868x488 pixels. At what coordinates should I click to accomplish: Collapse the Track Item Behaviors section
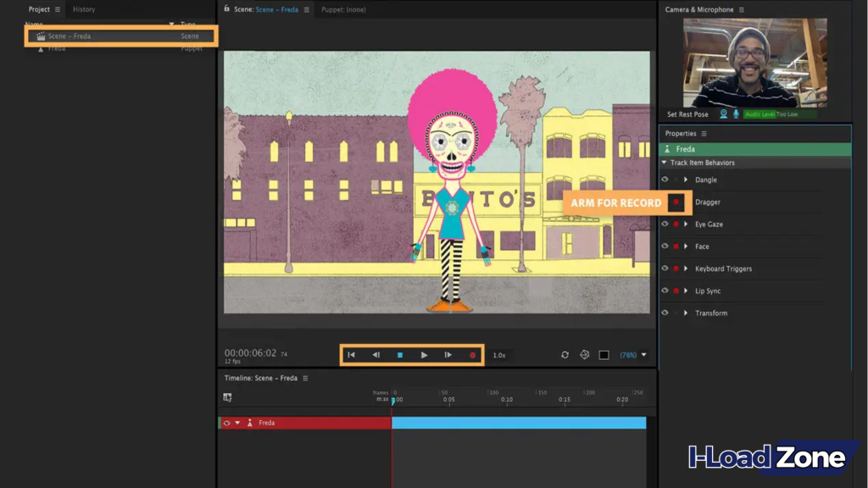pos(665,162)
